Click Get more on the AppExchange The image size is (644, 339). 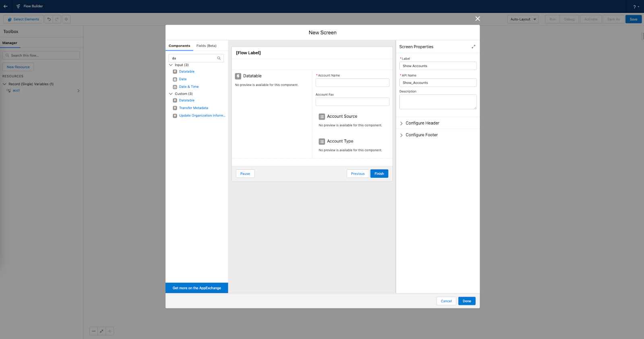[x=197, y=288]
